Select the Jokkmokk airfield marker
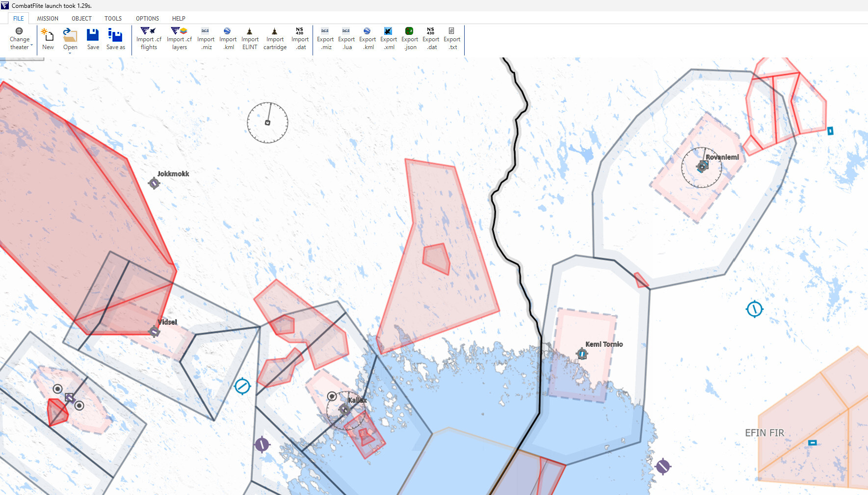Screen dimensions: 868x495 pos(154,183)
